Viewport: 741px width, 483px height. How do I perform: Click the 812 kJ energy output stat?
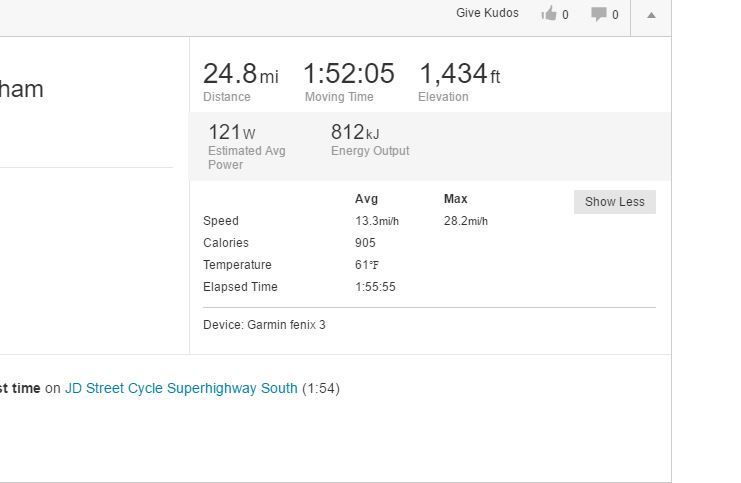[x=355, y=132]
